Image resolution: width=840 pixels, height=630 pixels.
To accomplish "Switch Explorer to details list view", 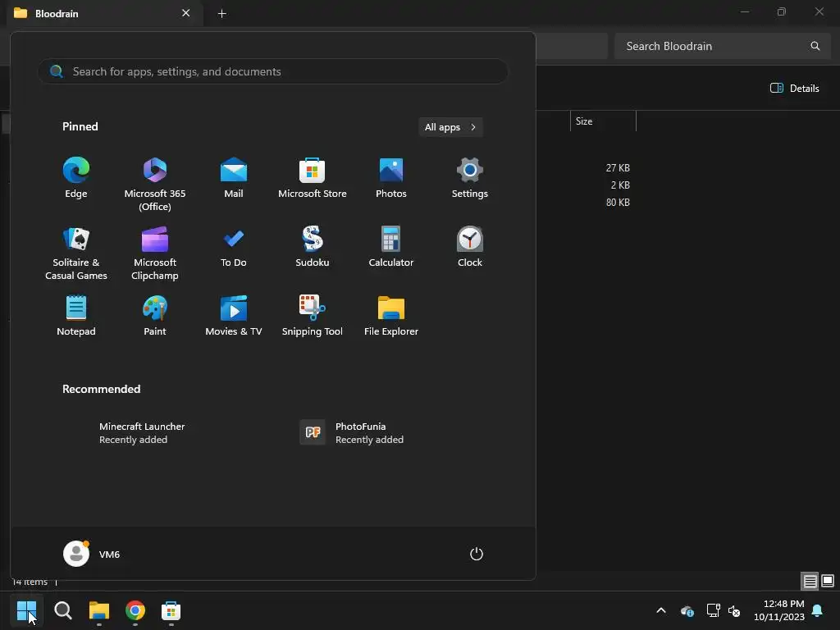I will pos(810,581).
